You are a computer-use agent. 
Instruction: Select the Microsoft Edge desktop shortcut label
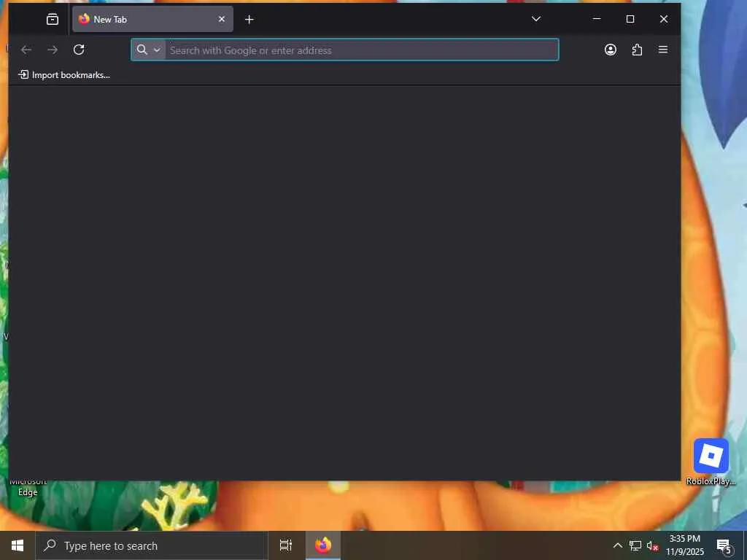click(x=28, y=487)
